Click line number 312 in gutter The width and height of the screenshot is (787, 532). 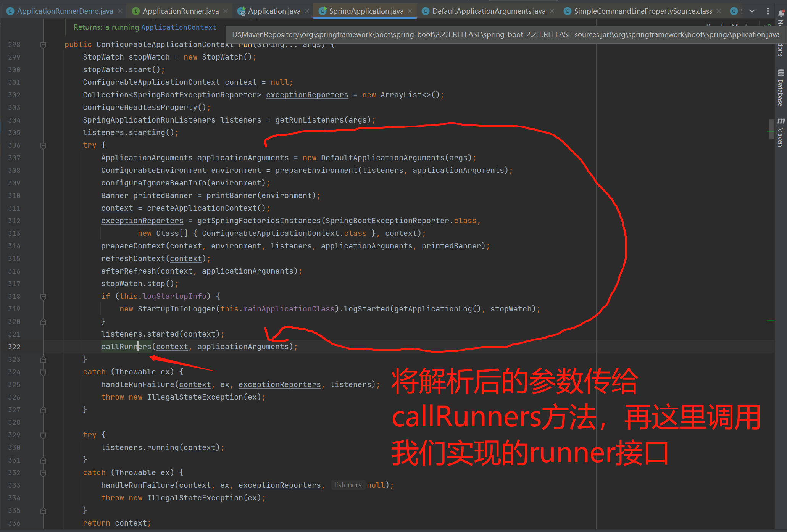tap(14, 221)
